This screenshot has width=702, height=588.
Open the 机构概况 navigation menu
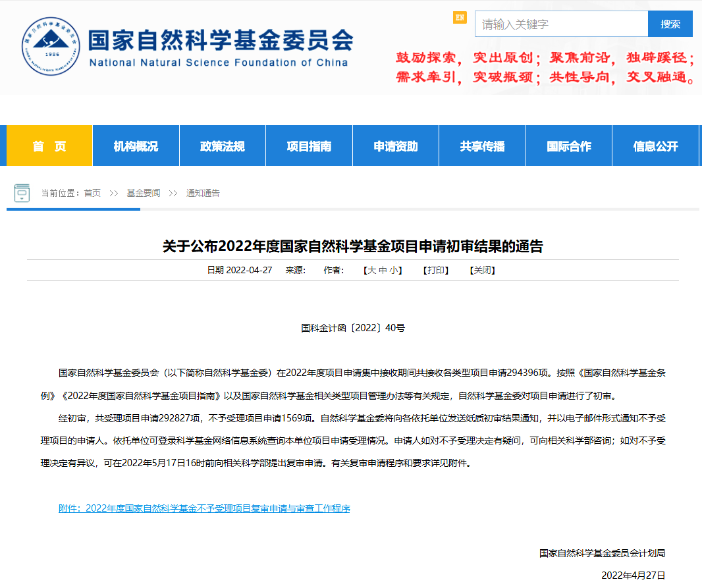(x=136, y=146)
